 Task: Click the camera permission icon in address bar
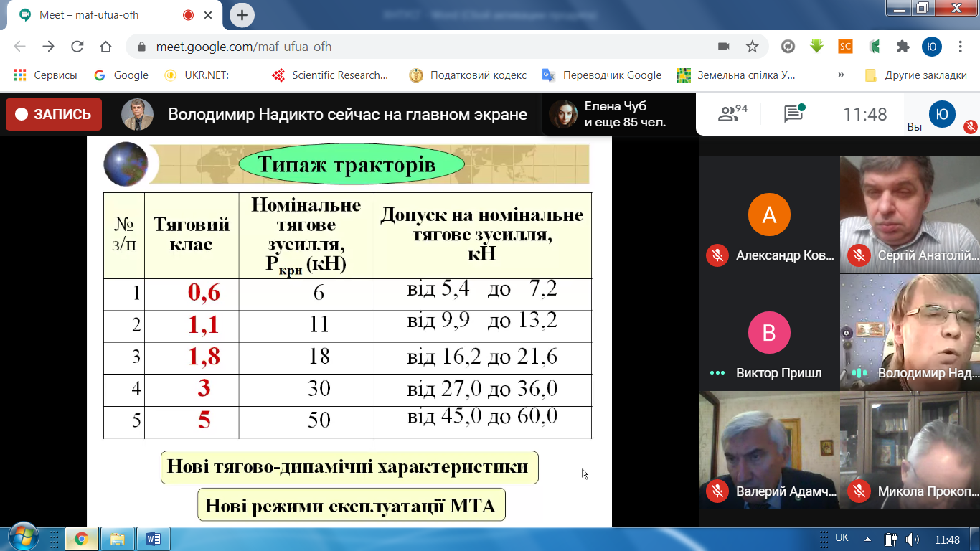[x=724, y=47]
